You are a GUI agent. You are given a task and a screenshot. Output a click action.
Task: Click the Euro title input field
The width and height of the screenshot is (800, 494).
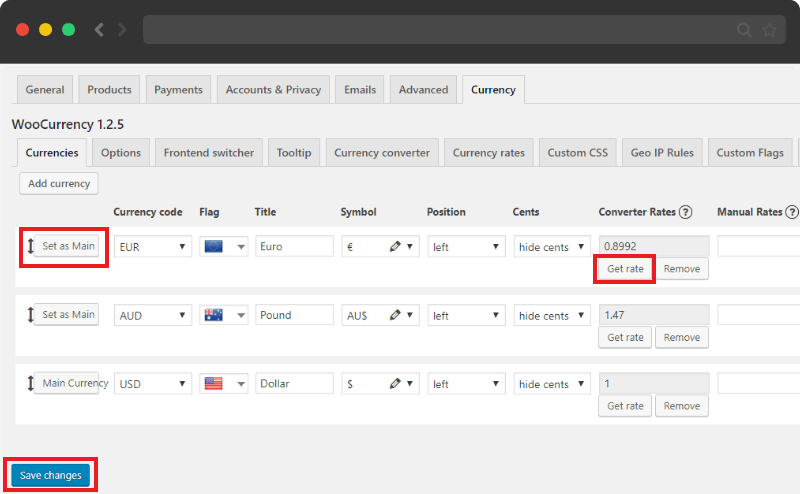(294, 246)
